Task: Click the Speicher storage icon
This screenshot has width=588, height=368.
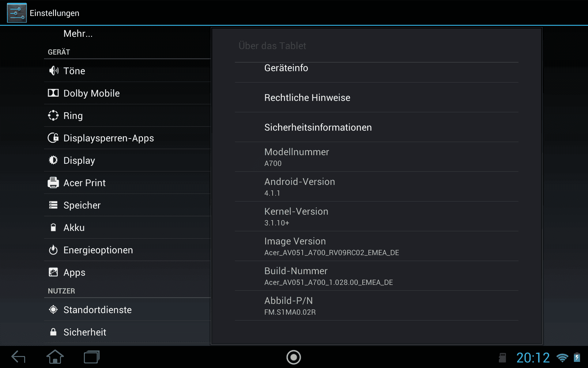Action: point(53,205)
